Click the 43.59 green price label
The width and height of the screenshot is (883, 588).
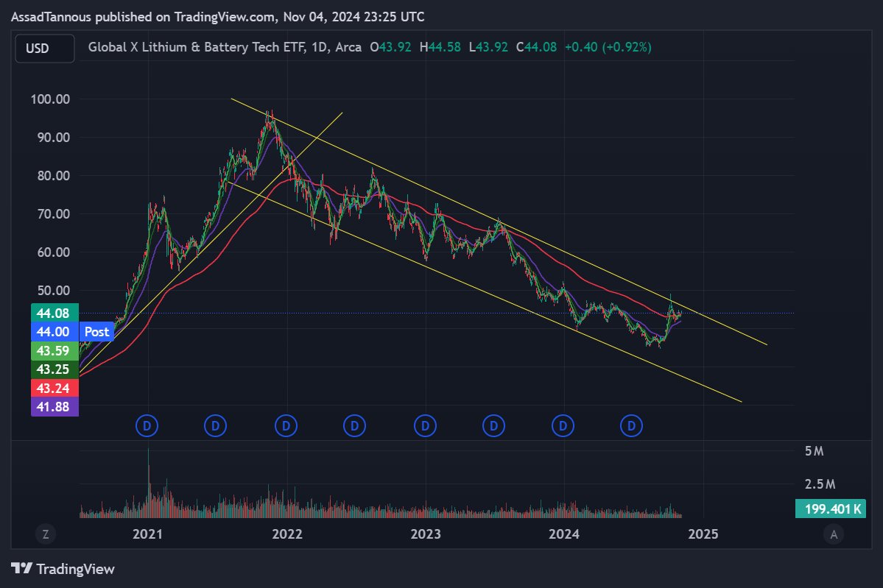[x=54, y=350]
